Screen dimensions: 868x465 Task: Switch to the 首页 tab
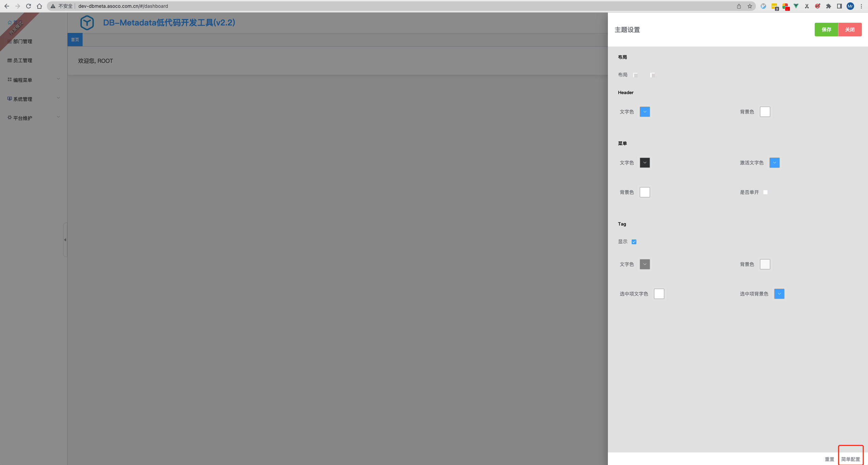75,40
